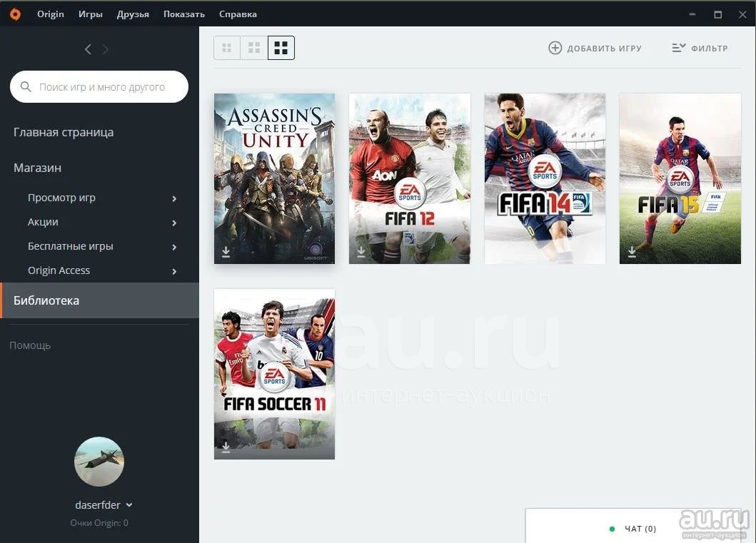Minimize the Origin window
This screenshot has width=756, height=543.
coord(692,14)
